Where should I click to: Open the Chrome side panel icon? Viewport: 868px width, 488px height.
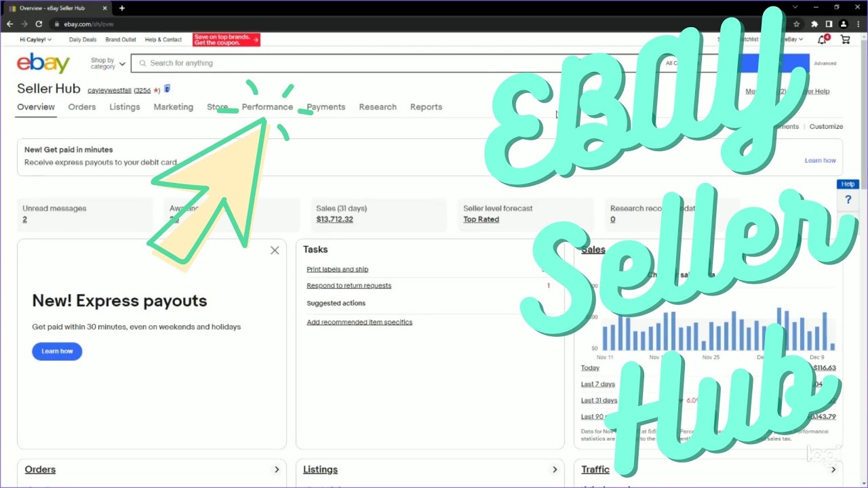pyautogui.click(x=829, y=24)
